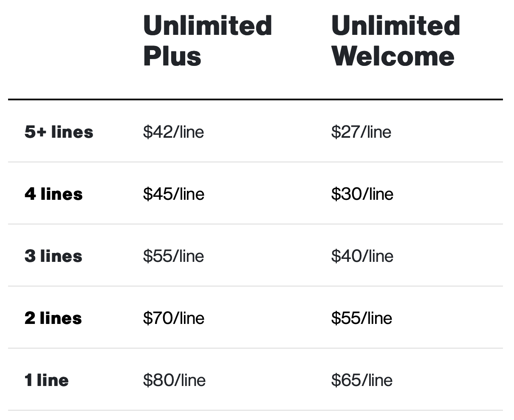Click the $55/line price in 3 lines row
The width and height of the screenshot is (514, 420).
click(x=173, y=256)
